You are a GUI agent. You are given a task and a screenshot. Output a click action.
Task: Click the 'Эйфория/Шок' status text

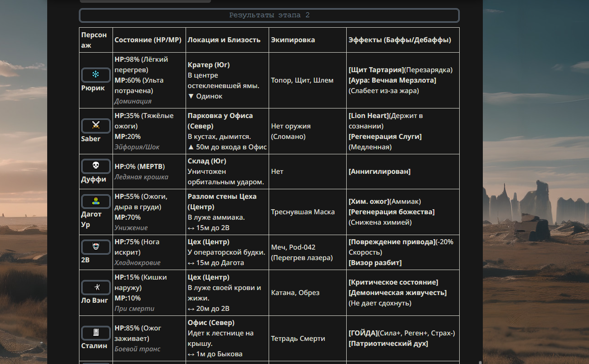137,147
